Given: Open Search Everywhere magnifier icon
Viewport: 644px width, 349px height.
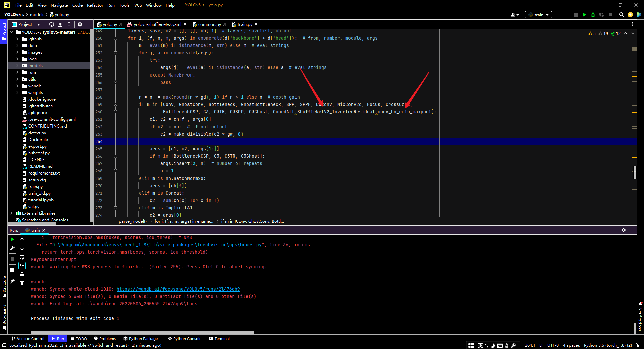Looking at the screenshot, I should (621, 15).
